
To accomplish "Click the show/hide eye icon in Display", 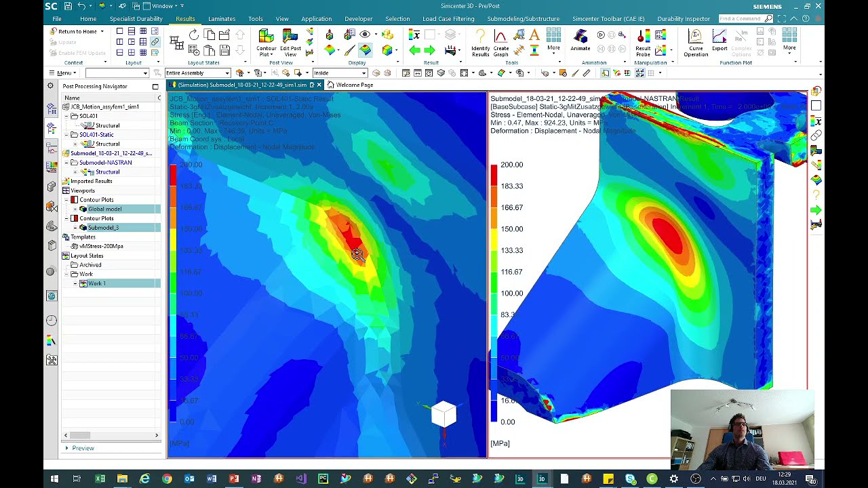I will pos(366,35).
